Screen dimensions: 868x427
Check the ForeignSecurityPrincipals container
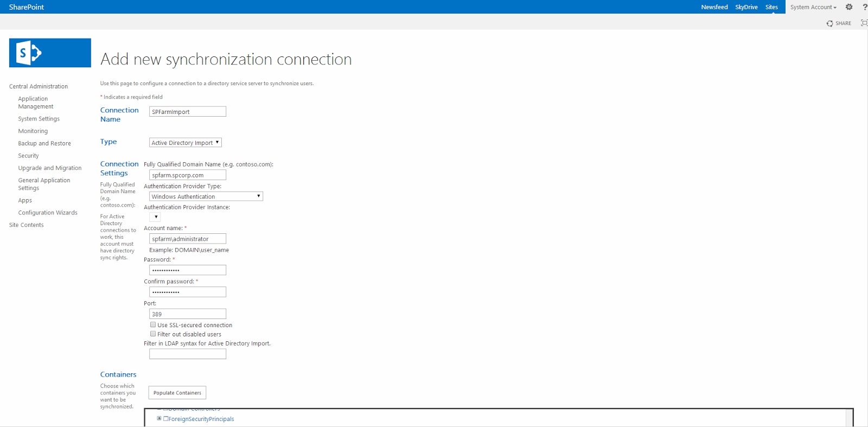[166, 419]
